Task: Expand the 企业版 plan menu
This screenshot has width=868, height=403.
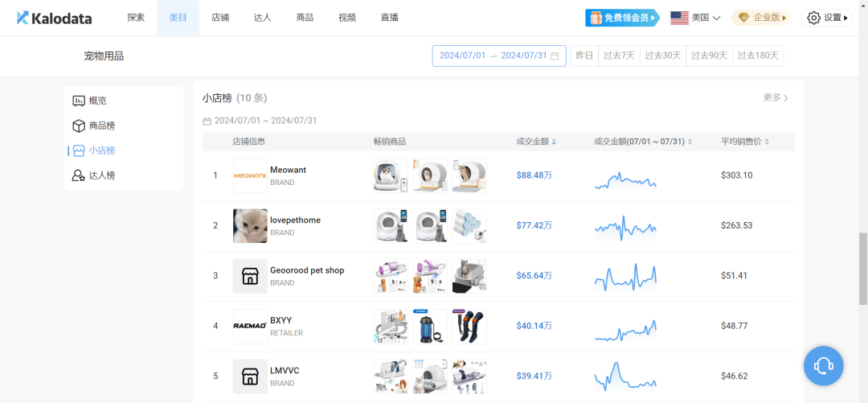Action: coord(760,18)
